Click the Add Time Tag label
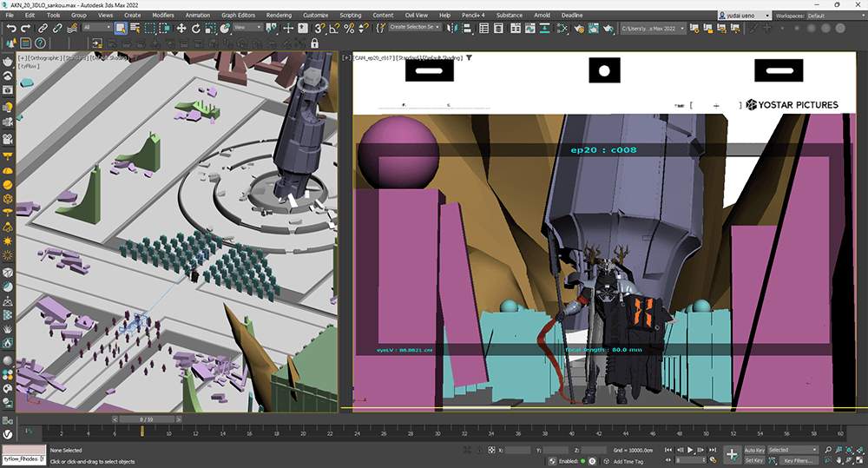The image size is (868, 468). 628,461
